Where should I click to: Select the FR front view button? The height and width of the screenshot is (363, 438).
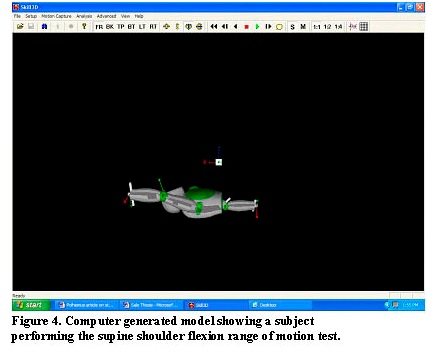pyautogui.click(x=99, y=27)
